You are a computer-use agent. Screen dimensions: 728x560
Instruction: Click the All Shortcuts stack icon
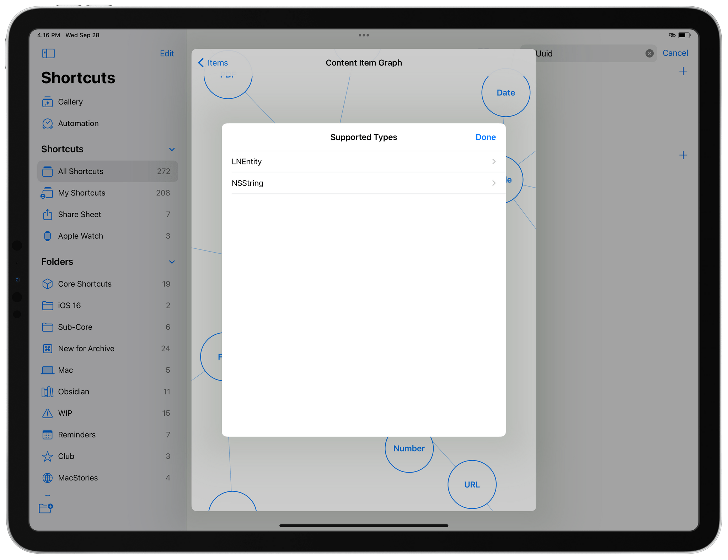click(x=47, y=171)
